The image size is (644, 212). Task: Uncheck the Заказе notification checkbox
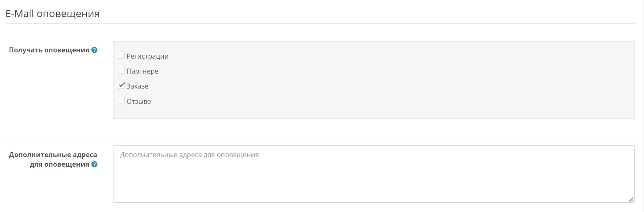pos(121,85)
